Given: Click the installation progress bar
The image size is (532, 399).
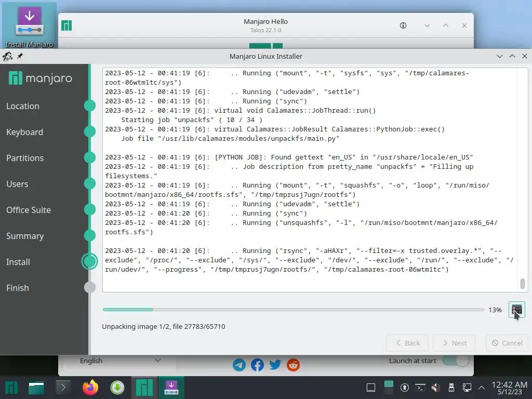Looking at the screenshot, I should 293,310.
